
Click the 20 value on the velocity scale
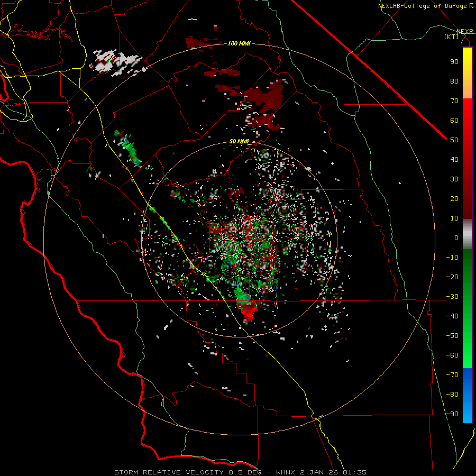click(454, 198)
